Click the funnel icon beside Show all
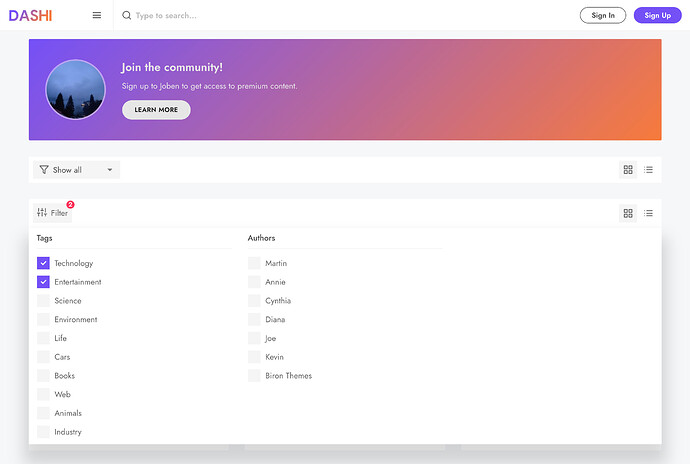The height and width of the screenshot is (464, 690). [44, 170]
